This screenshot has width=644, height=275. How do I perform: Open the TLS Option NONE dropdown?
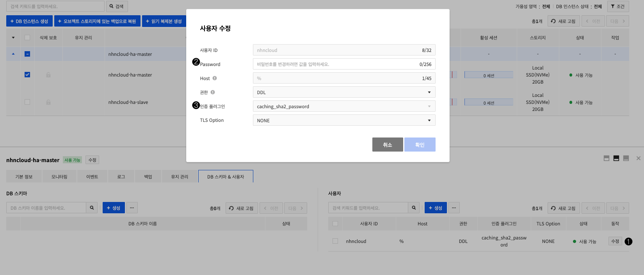coord(344,120)
